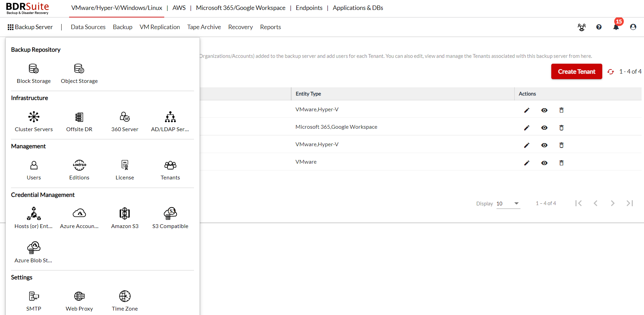Switch to Endpoints tab
The width and height of the screenshot is (644, 315).
309,8
